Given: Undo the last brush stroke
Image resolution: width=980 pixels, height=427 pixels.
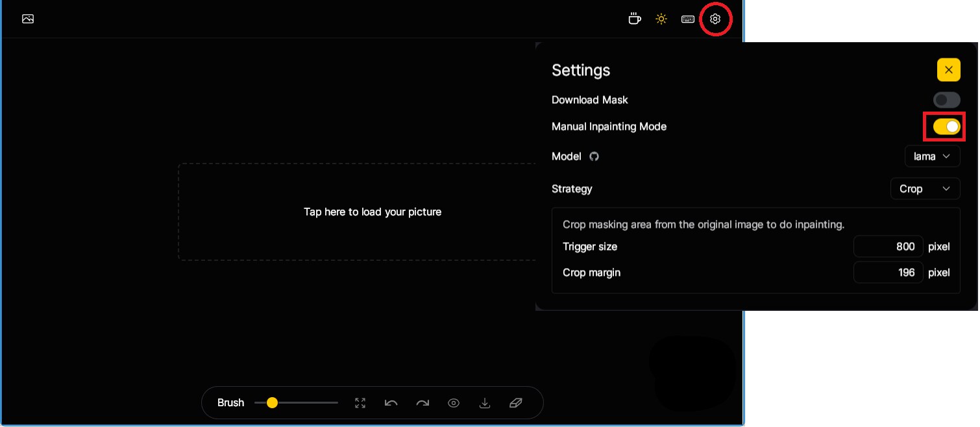Looking at the screenshot, I should coord(391,403).
